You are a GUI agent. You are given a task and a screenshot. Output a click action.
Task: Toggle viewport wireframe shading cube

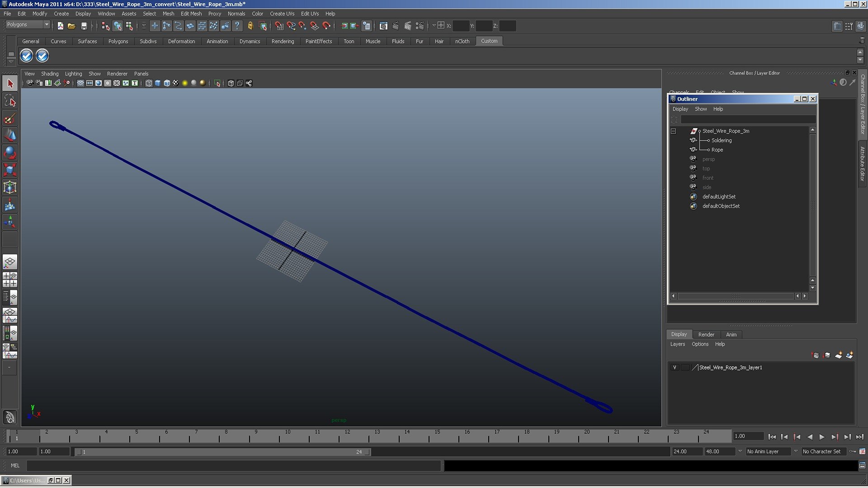tap(149, 83)
